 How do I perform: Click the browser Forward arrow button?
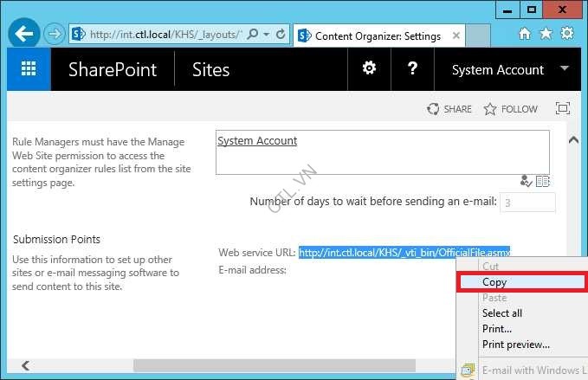(55, 35)
